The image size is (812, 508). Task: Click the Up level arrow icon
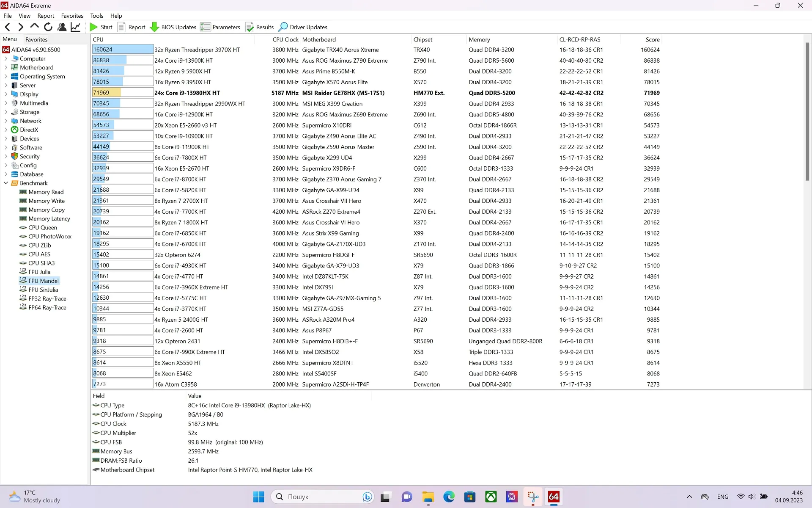click(x=35, y=27)
